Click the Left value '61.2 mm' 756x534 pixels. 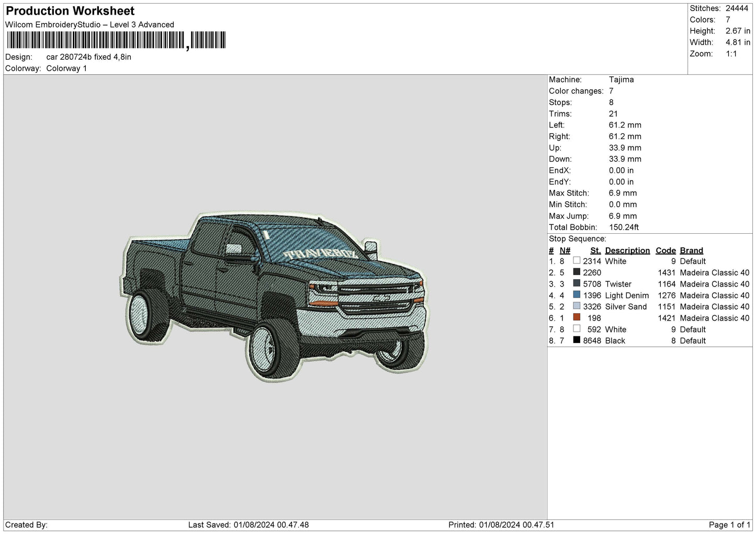click(x=625, y=125)
